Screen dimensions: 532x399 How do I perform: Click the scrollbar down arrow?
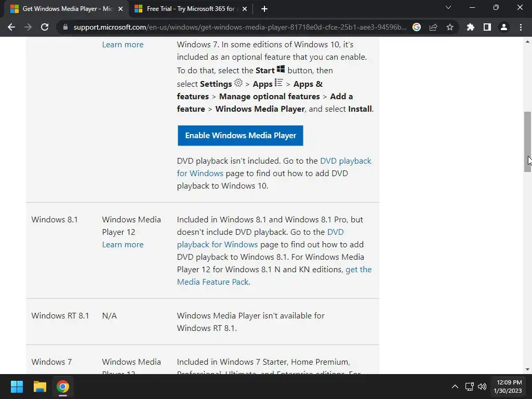527,369
